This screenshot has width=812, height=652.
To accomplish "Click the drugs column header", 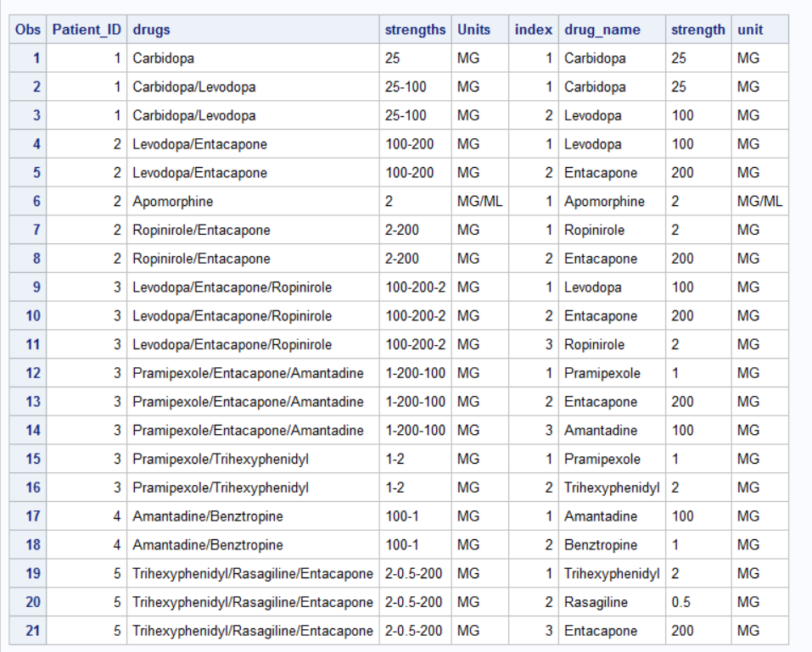I will (146, 30).
